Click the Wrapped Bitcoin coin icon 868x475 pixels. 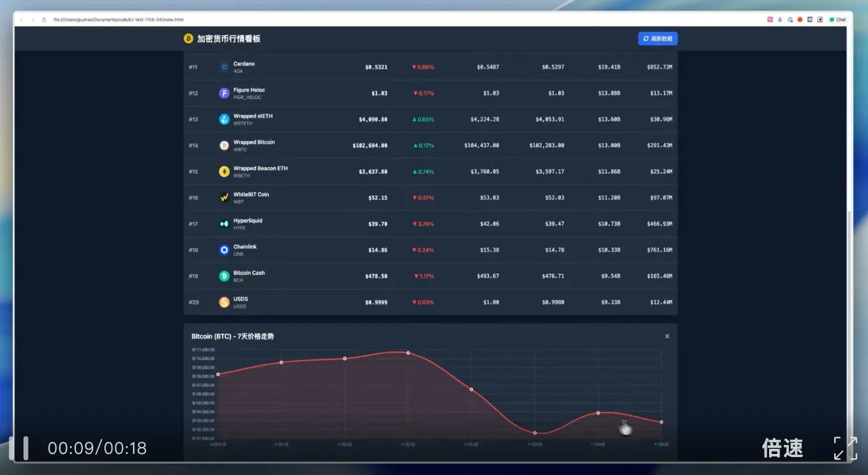[x=224, y=145]
